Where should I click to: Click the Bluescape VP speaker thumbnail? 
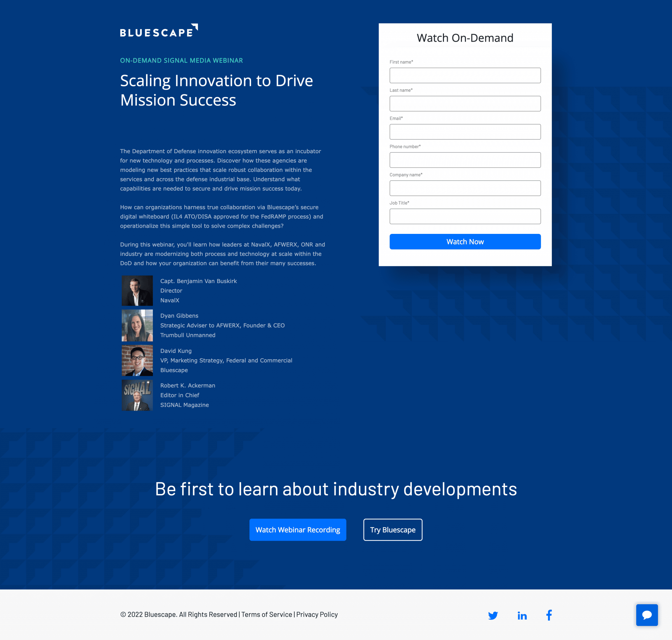coord(137,361)
